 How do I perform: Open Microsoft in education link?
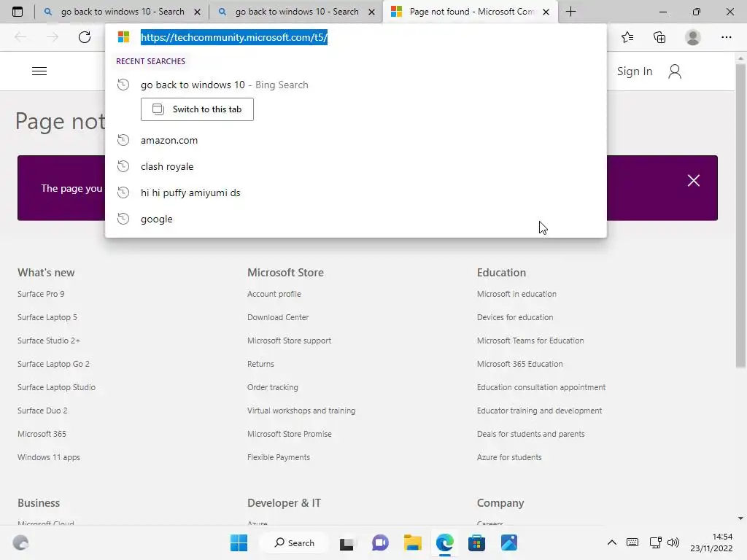pyautogui.click(x=516, y=294)
